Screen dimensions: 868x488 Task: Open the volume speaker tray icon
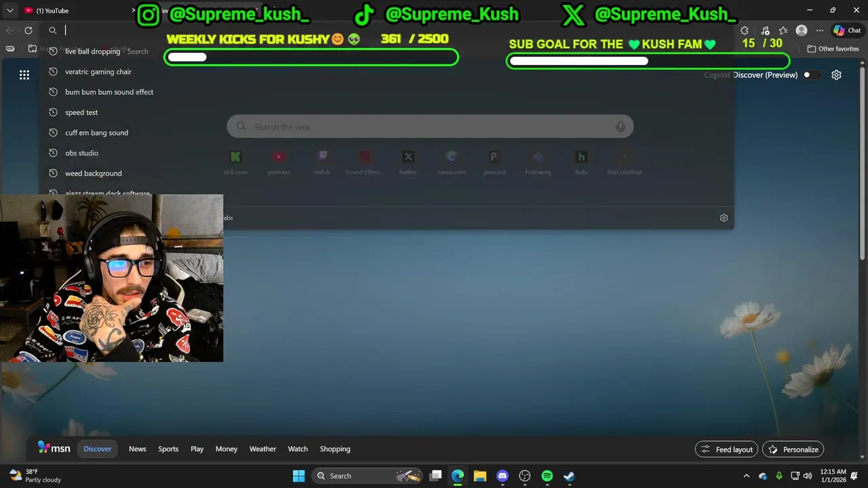807,476
